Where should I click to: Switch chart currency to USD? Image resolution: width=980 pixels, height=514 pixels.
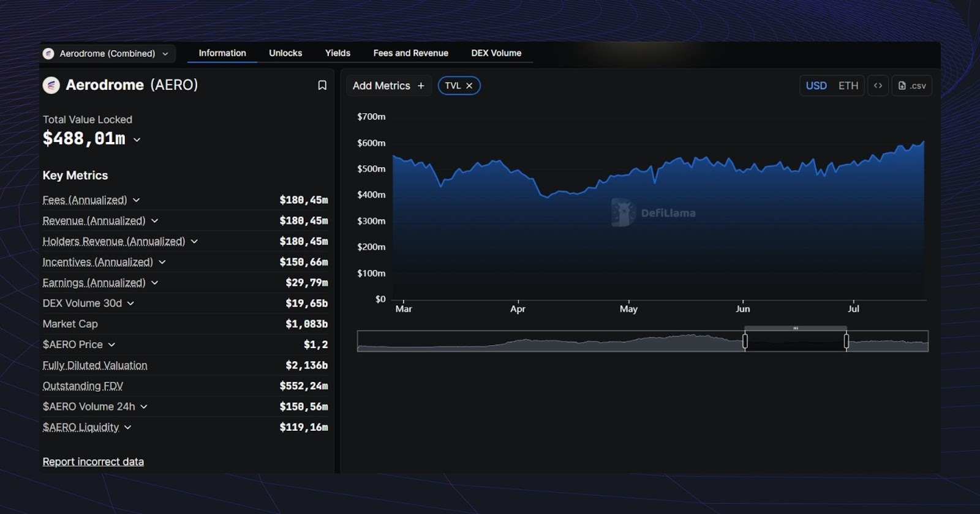pos(816,86)
